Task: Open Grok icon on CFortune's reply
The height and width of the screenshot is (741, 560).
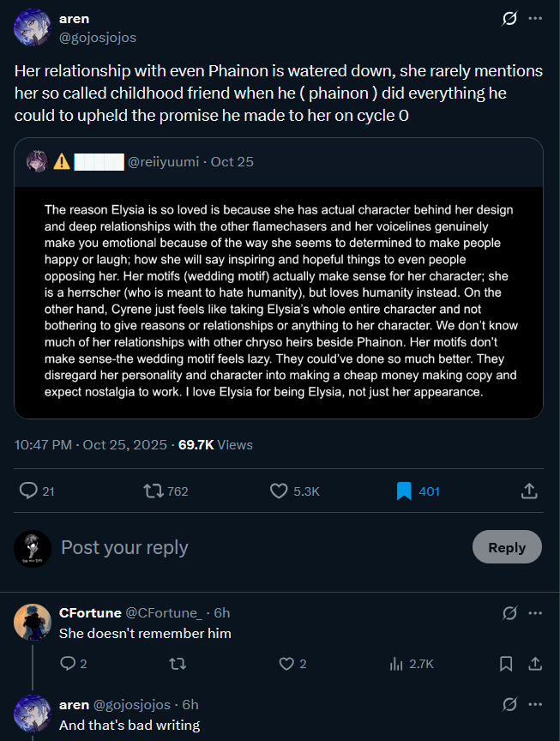Action: point(509,612)
